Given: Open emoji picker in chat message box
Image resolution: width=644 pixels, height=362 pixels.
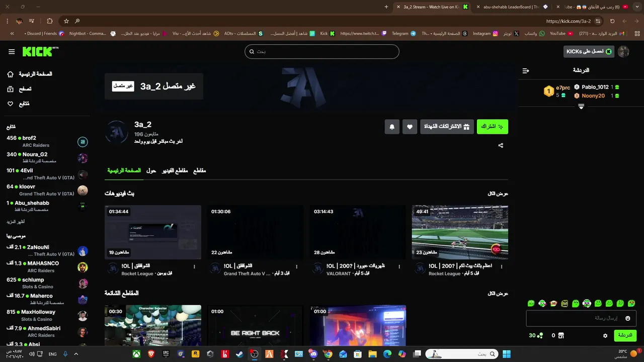Looking at the screenshot, I should 627,318.
